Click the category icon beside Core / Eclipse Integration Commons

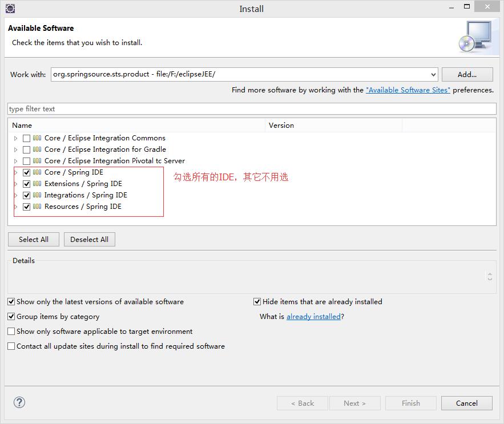[37, 138]
